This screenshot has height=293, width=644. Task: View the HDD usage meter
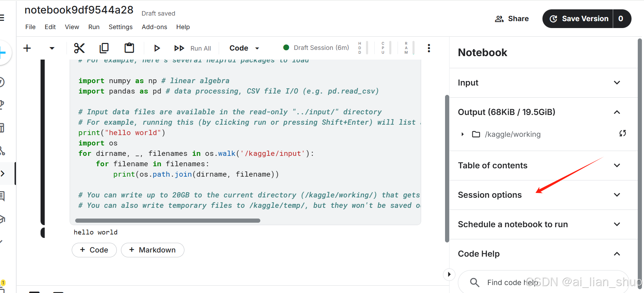pyautogui.click(x=363, y=48)
